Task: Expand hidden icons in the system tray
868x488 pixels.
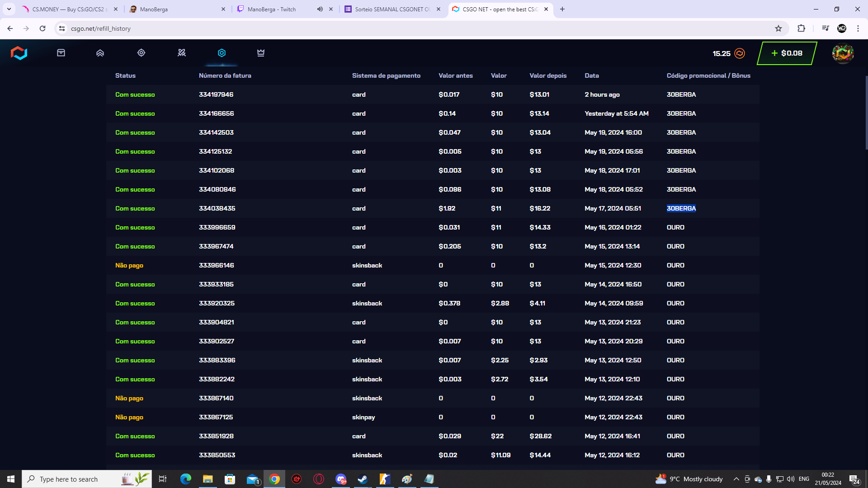Action: pos(736,479)
